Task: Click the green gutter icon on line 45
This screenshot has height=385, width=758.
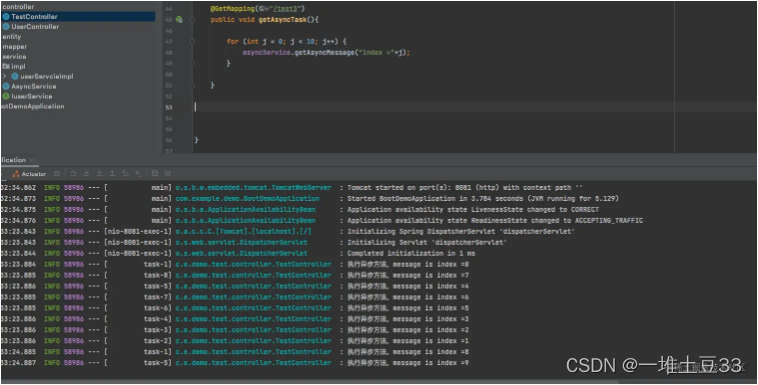Action: 179,20
